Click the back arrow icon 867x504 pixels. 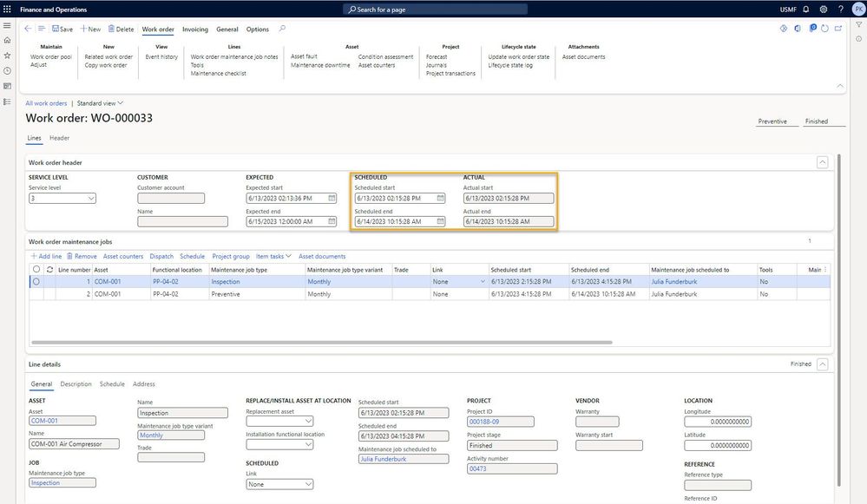click(x=28, y=29)
